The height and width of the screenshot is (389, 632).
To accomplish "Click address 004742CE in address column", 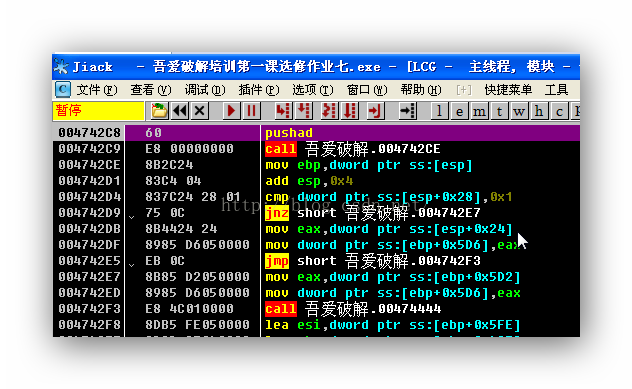I will [x=89, y=165].
